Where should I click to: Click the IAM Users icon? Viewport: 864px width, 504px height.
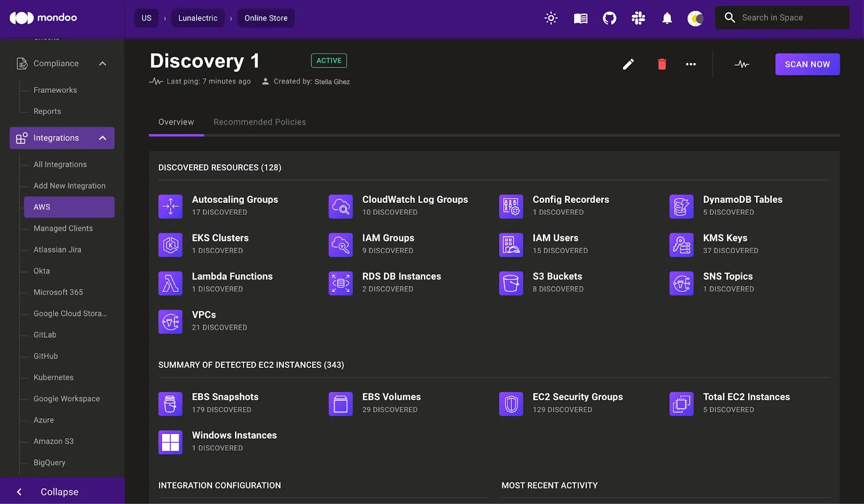click(511, 244)
